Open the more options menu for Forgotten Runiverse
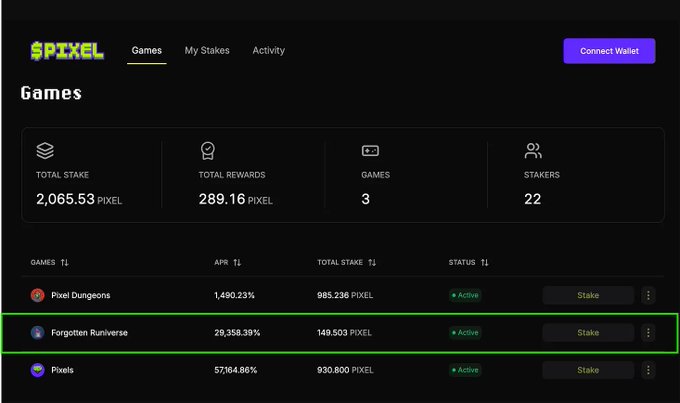Screen dimensions: 680x403 click(648, 333)
